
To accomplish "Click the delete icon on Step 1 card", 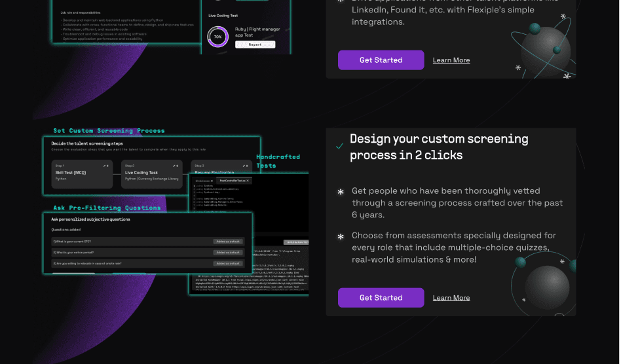I will [x=107, y=166].
